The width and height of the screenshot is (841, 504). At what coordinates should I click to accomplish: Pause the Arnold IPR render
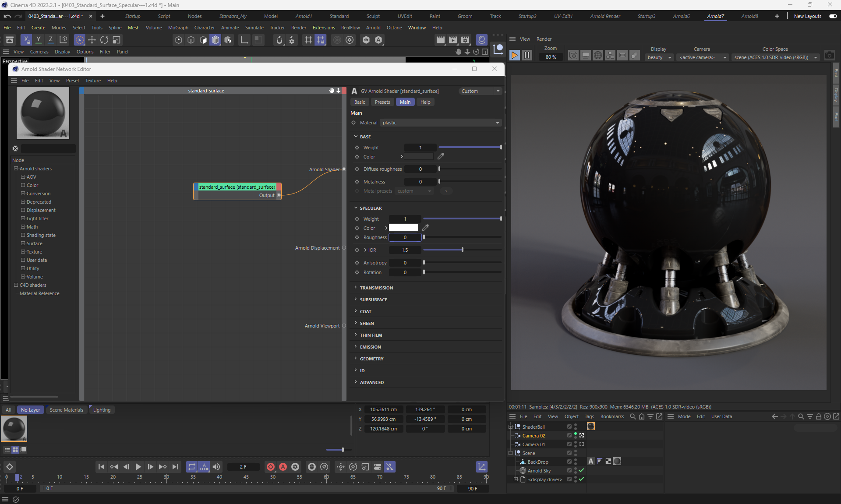pyautogui.click(x=527, y=56)
